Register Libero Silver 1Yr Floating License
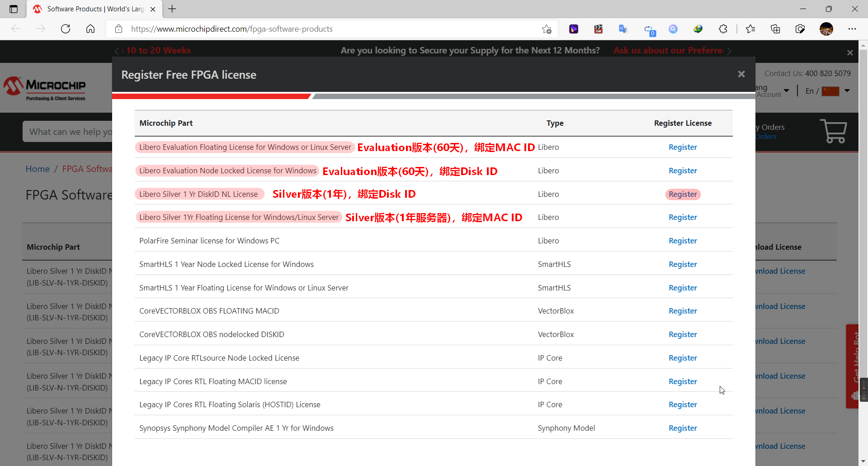Image resolution: width=868 pixels, height=466 pixels. (683, 217)
